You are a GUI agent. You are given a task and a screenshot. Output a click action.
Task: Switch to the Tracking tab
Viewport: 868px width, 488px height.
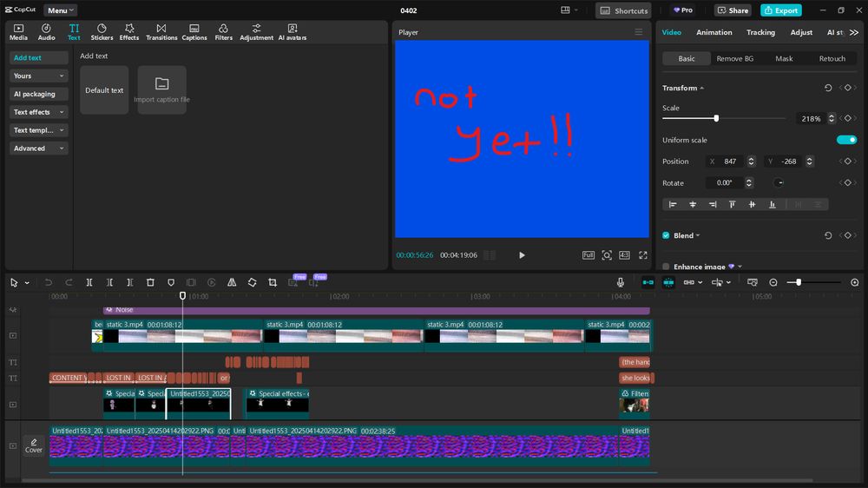tap(760, 33)
